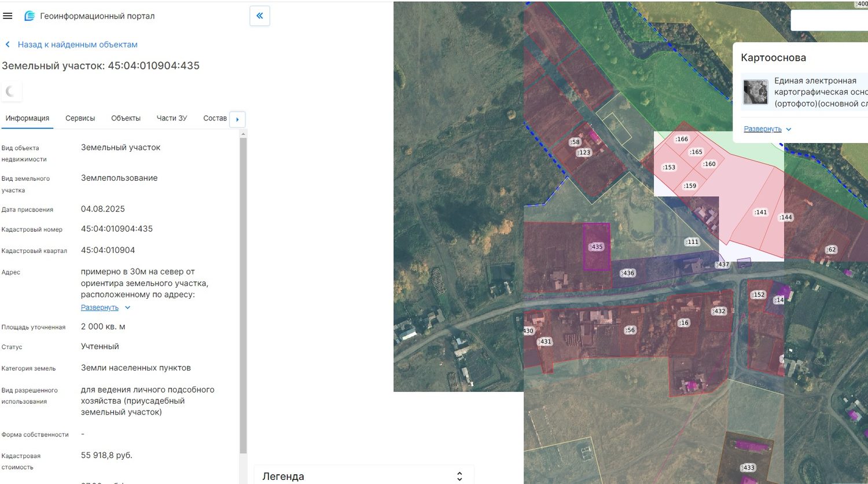Click the Земли населенных пунктов value
The height and width of the screenshot is (484, 868).
click(x=136, y=368)
